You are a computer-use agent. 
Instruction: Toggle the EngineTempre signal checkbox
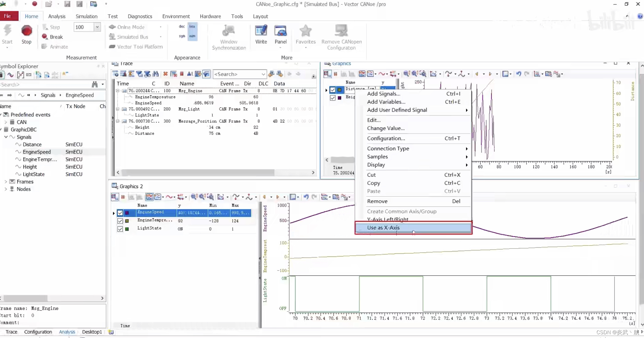click(120, 221)
